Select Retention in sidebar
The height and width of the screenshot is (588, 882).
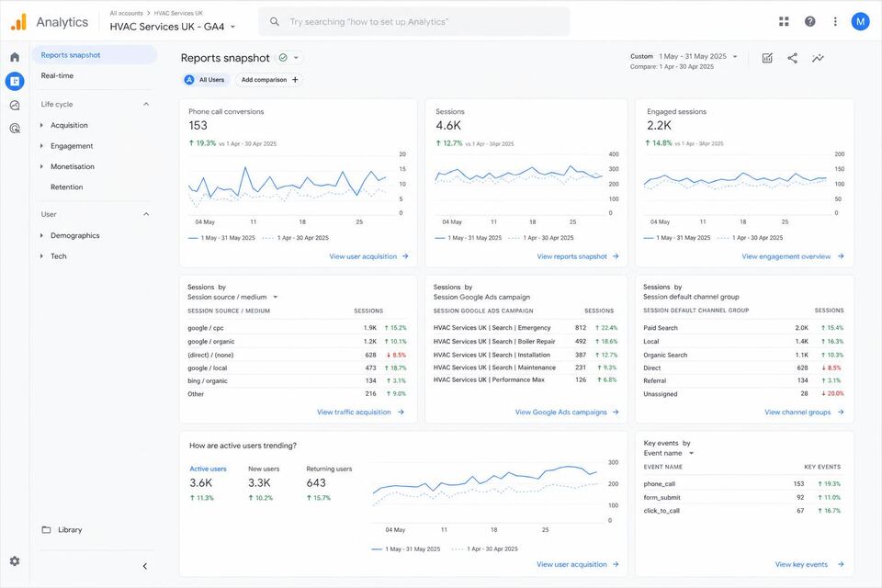pyautogui.click(x=66, y=187)
